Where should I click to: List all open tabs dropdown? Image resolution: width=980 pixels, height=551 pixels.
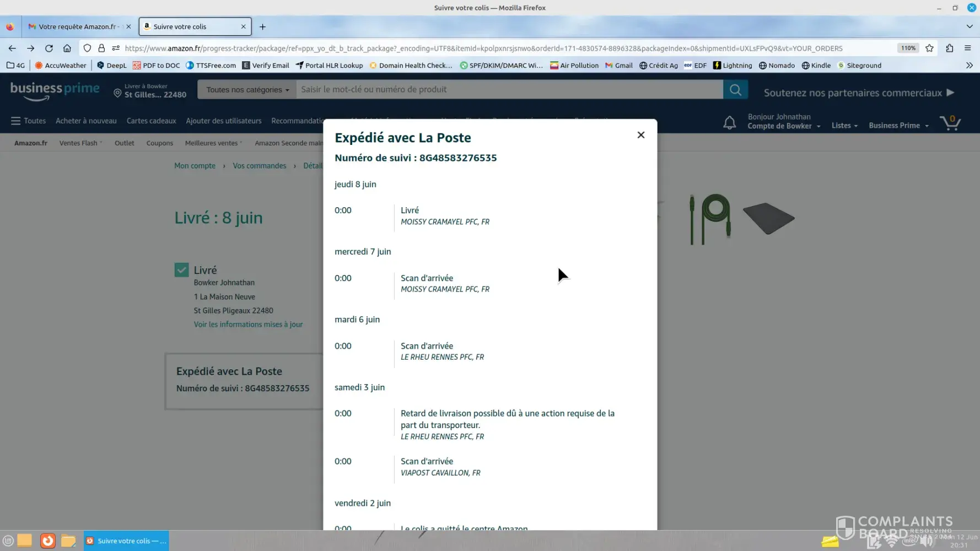pyautogui.click(x=969, y=26)
